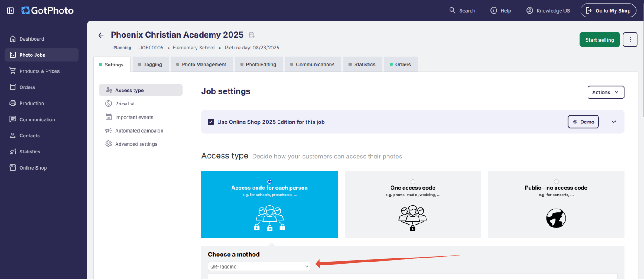Viewport: 644px width, 279px height.
Task: Click the Phoenix Christian Academy 2025 title
Action: coord(177,35)
